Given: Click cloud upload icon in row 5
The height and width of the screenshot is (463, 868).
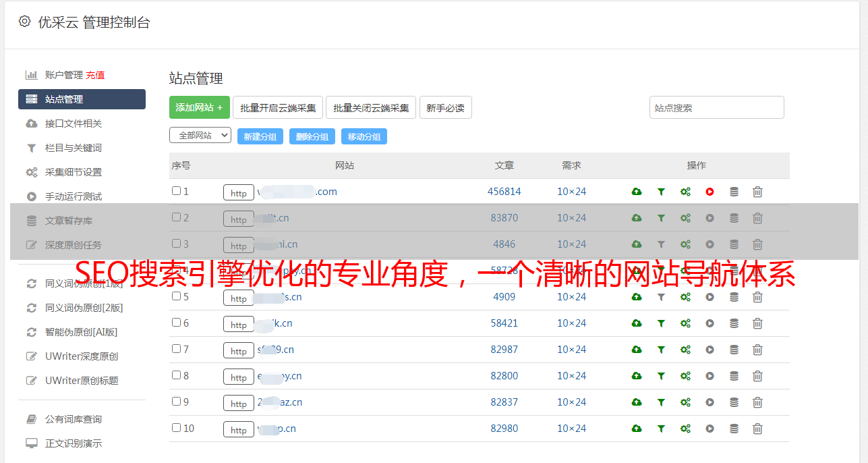Looking at the screenshot, I should [637, 297].
